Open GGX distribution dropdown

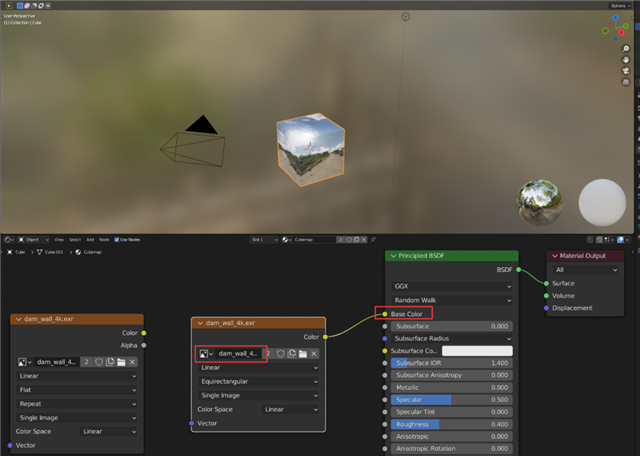click(x=453, y=286)
